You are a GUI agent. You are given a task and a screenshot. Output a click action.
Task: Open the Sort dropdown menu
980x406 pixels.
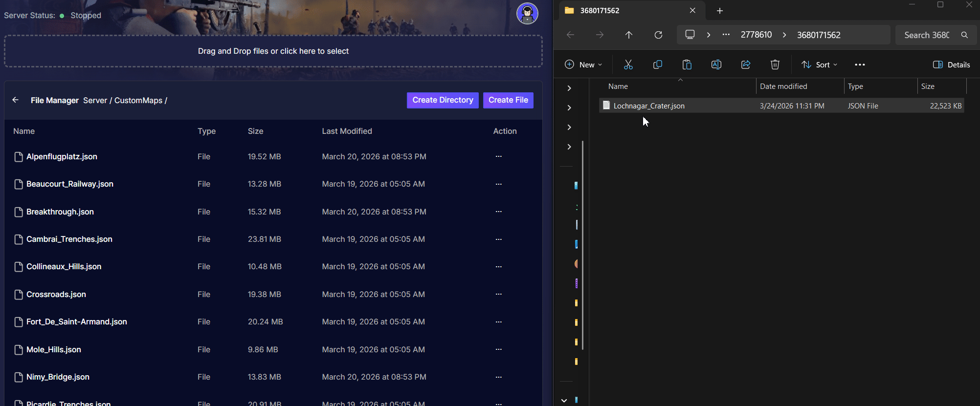tap(820, 64)
